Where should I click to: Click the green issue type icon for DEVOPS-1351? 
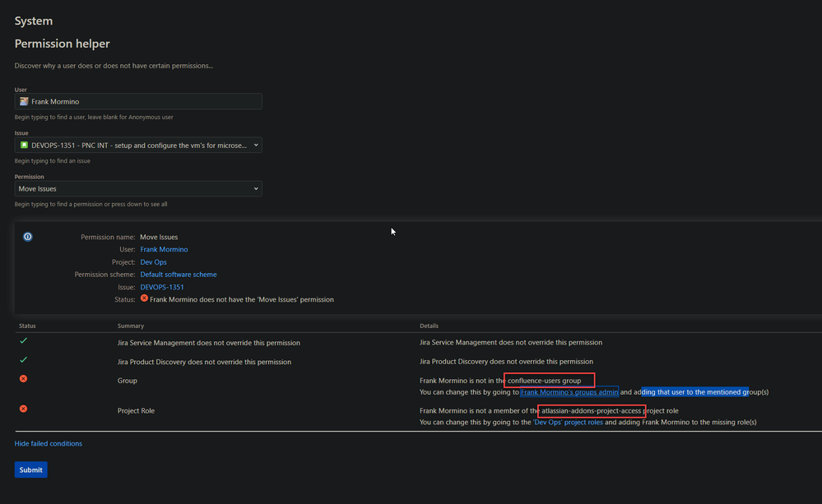point(24,146)
